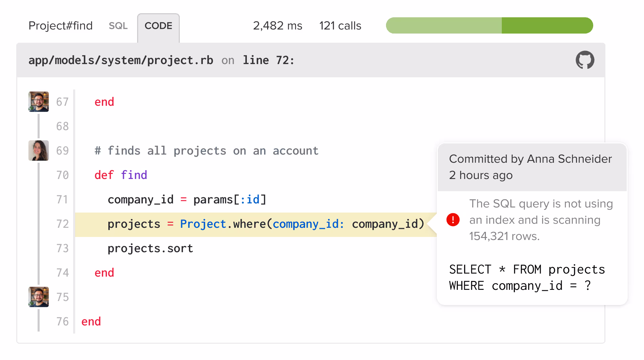Click Anna Schneider's avatar beside line 69
The width and height of the screenshot is (644, 360).
click(38, 150)
